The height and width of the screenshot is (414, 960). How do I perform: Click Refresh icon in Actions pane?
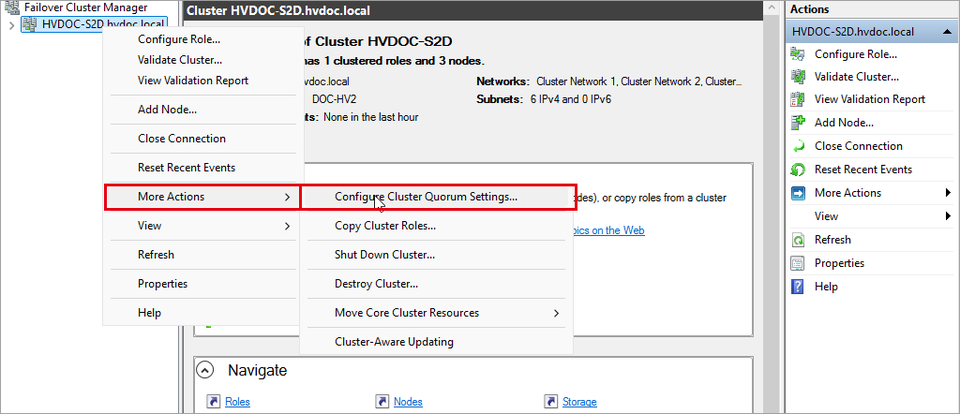pos(798,240)
